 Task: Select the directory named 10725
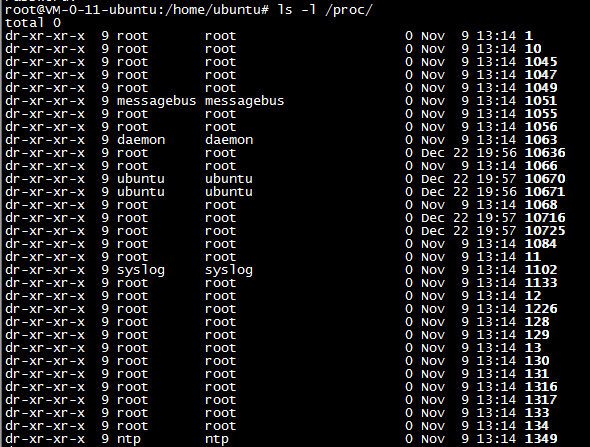tap(545, 231)
